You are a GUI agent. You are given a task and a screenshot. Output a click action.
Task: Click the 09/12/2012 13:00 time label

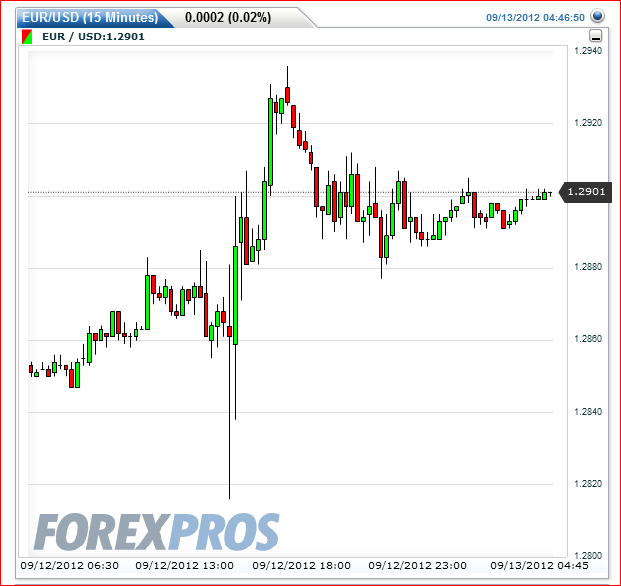click(185, 566)
